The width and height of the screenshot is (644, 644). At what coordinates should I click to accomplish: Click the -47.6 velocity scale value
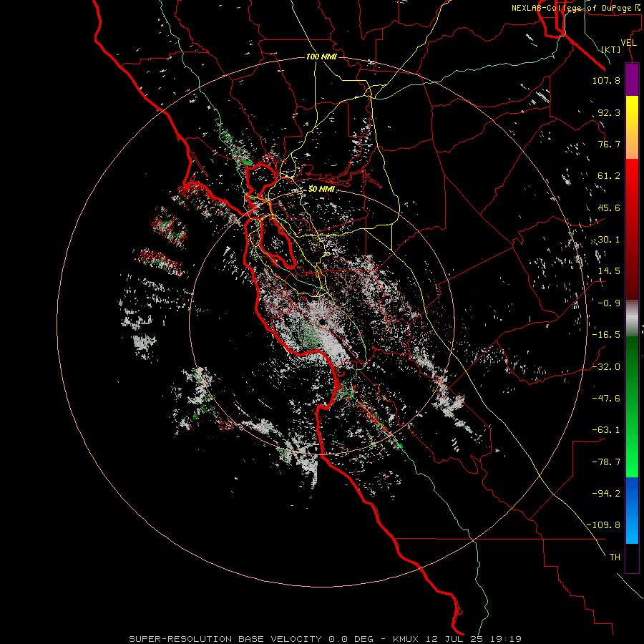(x=606, y=399)
